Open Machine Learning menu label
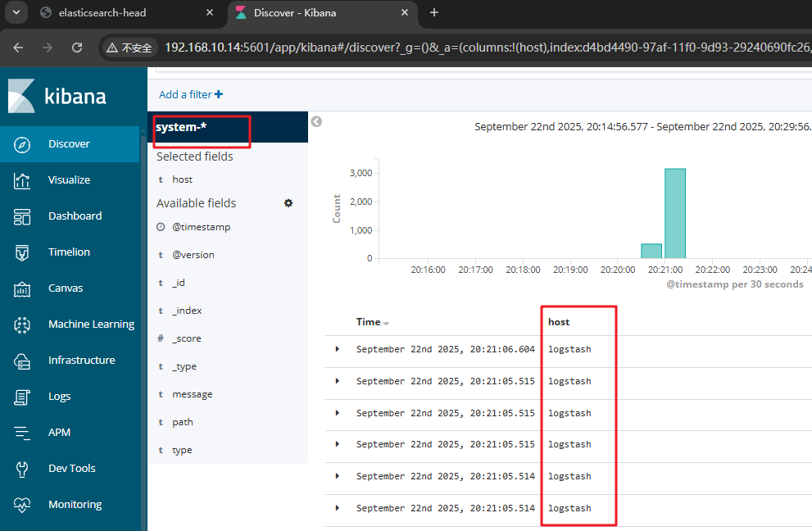 [x=91, y=324]
